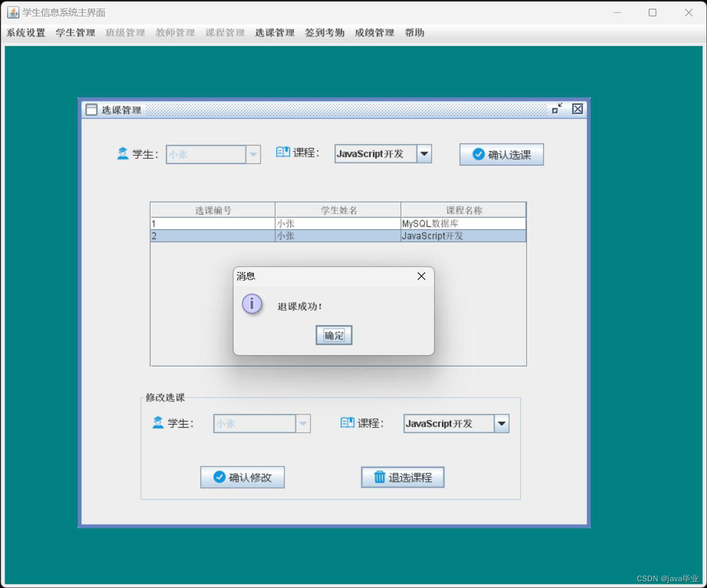Screen dimensions: 707x588
Task: Click the student avatar icon in 修改选课
Action: (x=158, y=422)
